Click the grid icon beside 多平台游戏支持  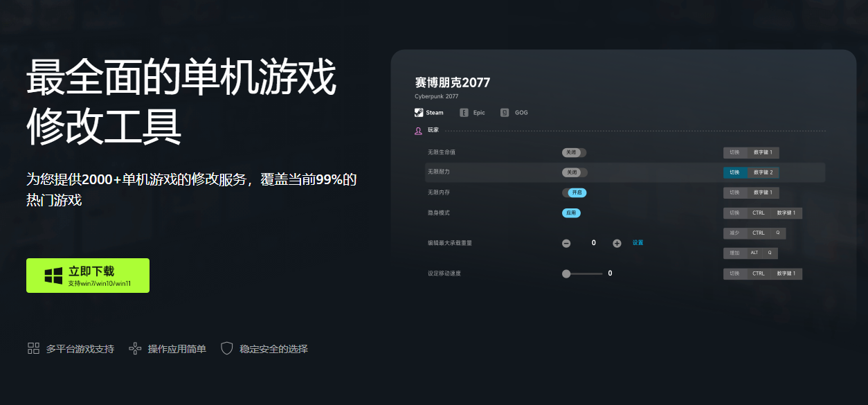pyautogui.click(x=33, y=348)
